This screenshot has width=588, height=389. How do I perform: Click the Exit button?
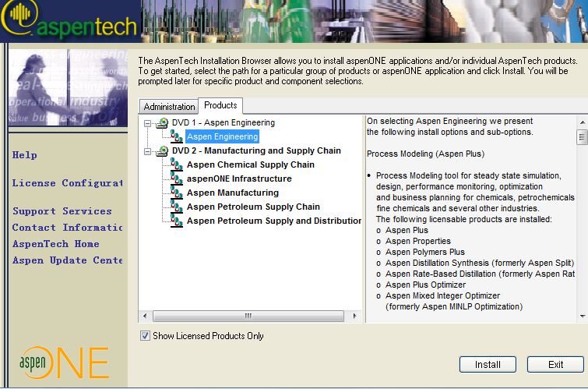tap(555, 365)
